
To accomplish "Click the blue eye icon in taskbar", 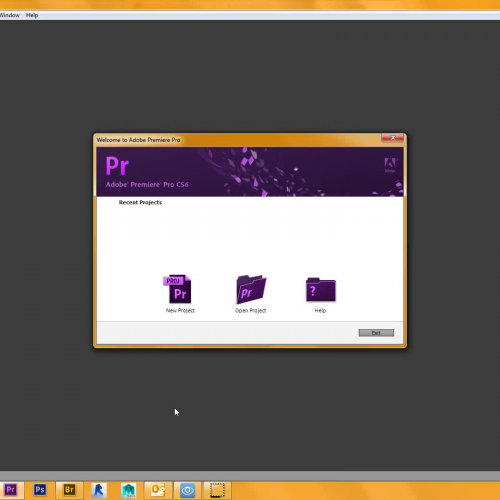I will (187, 490).
